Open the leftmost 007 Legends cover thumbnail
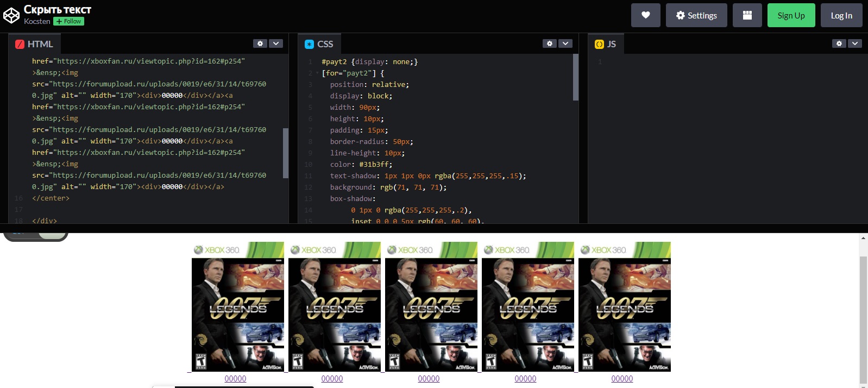The width and height of the screenshot is (868, 388). coord(238,307)
